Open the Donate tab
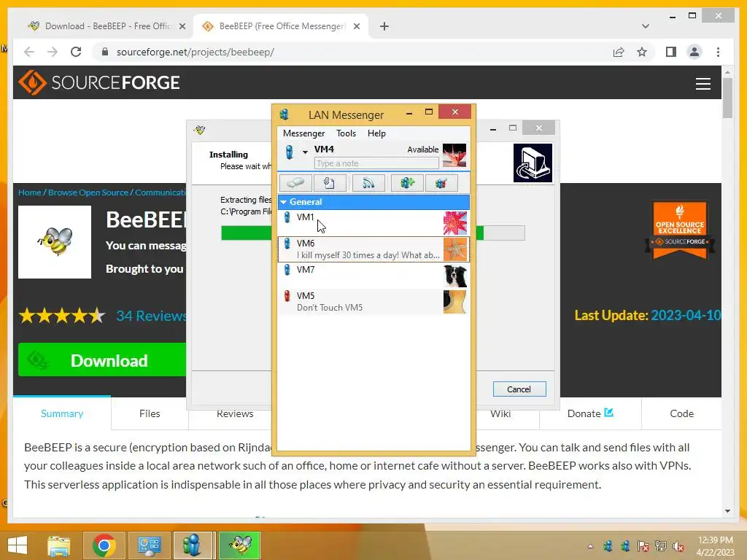The height and width of the screenshot is (560, 747). pos(590,413)
